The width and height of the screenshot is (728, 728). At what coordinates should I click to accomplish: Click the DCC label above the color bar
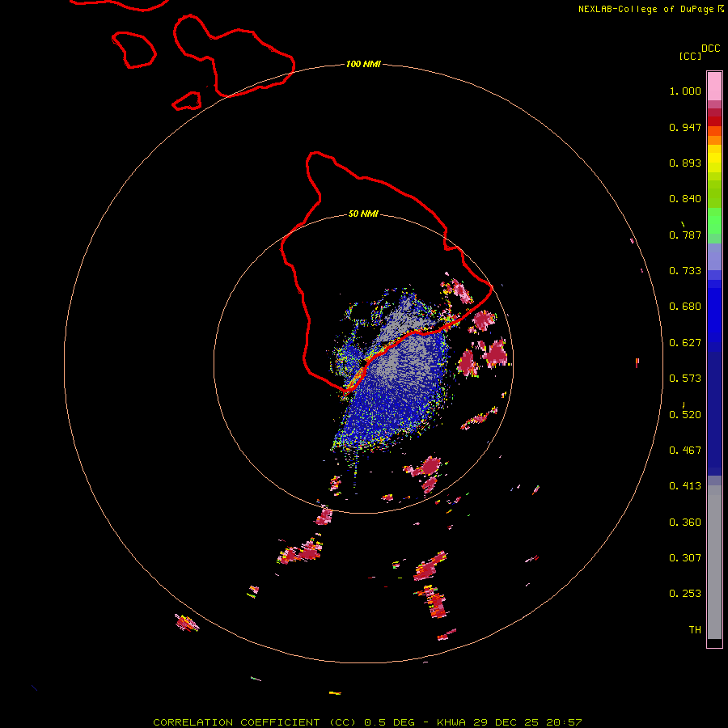click(x=710, y=49)
